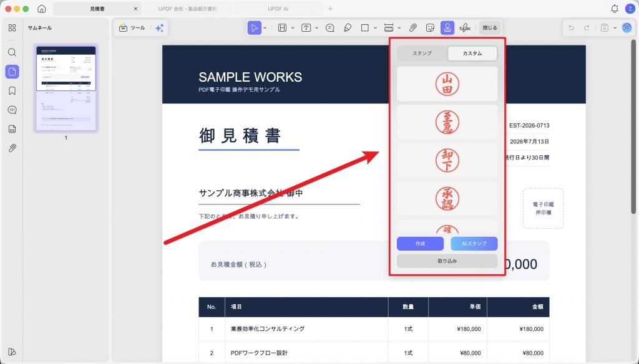Select the comment note tool
This screenshot has width=639, height=364.
[x=330, y=27]
